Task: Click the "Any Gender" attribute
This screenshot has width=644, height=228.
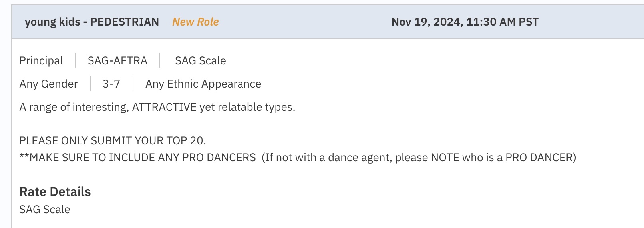Action: point(48,84)
